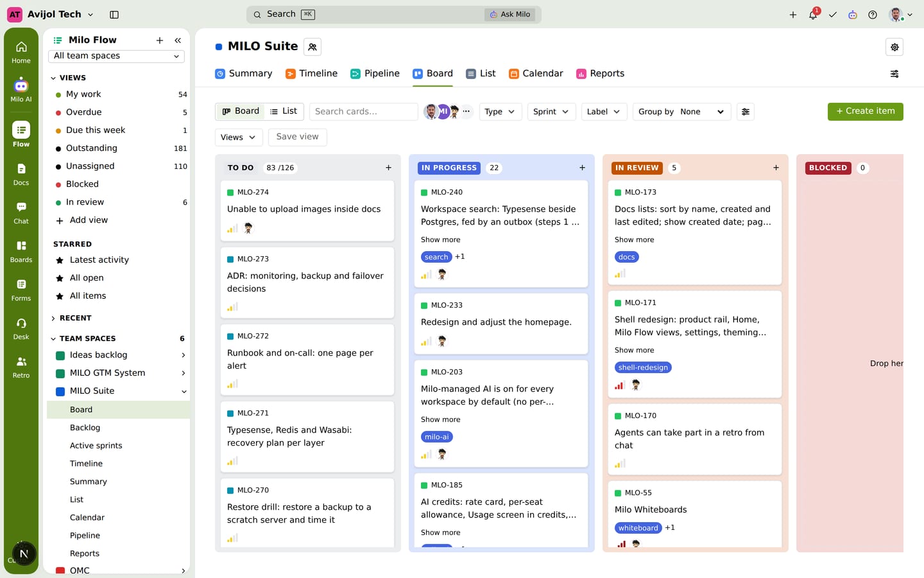Open Home in the left rail
Viewport: 924px width, 578px height.
[x=21, y=52]
